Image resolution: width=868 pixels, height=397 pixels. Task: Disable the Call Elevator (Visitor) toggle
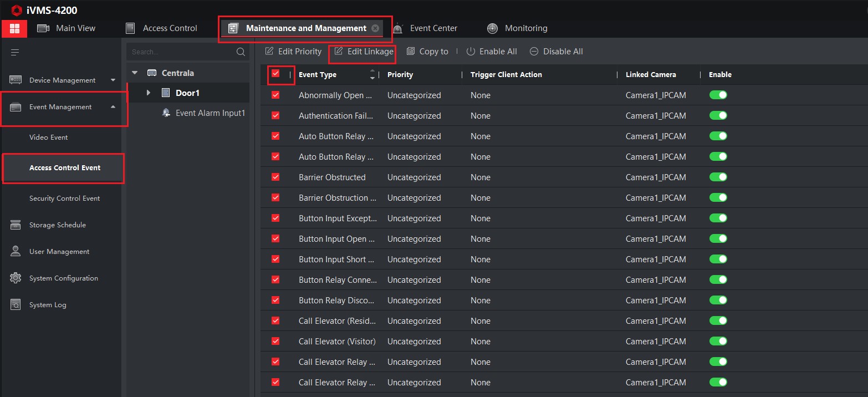(718, 342)
